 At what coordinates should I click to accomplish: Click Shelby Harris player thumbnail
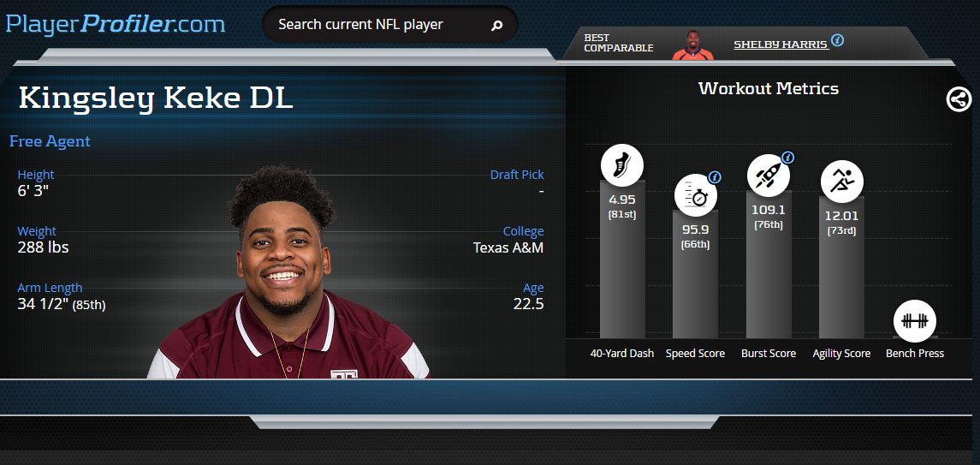[x=692, y=45]
